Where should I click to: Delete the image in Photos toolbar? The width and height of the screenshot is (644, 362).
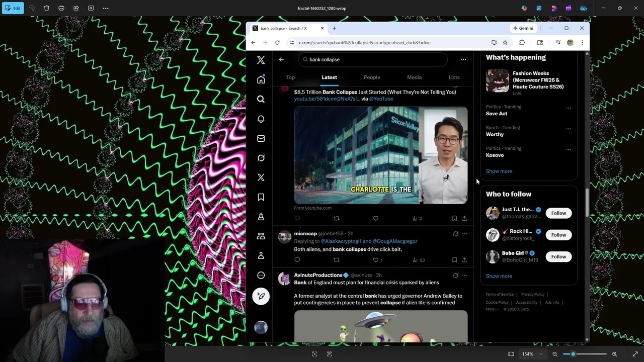[x=46, y=8]
